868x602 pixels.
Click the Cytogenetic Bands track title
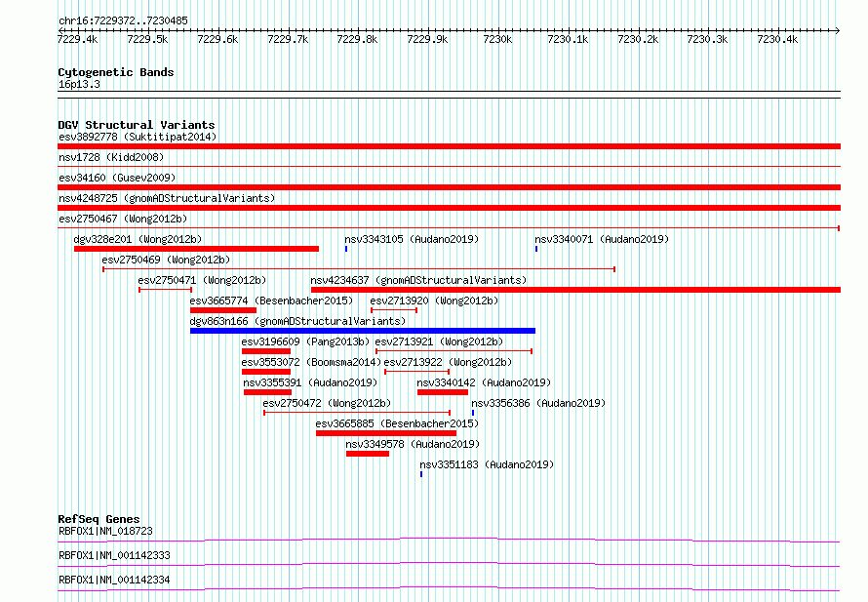(116, 72)
